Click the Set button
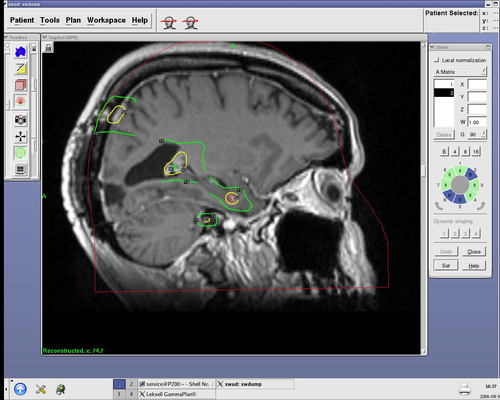Image resolution: width=500 pixels, height=400 pixels. coord(446,266)
